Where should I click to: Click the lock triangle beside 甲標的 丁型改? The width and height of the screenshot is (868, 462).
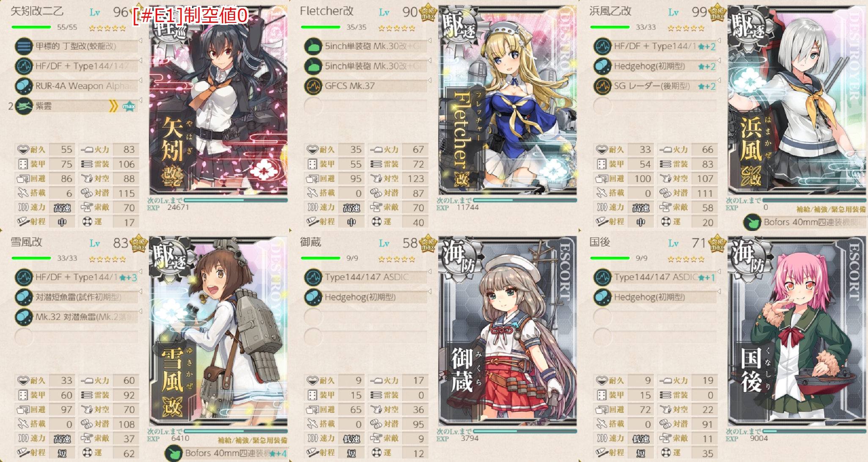140,41
